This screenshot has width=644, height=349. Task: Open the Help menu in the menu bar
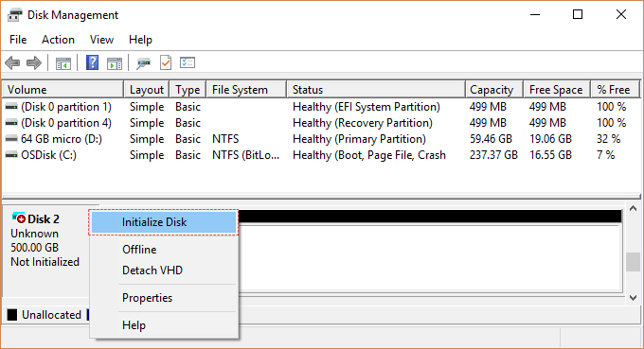140,40
